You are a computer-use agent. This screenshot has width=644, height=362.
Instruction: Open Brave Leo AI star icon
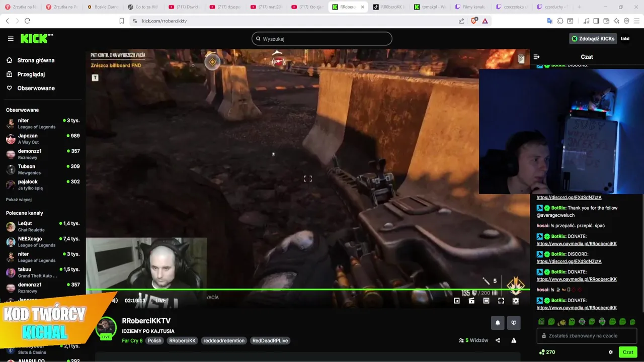pyautogui.click(x=616, y=21)
